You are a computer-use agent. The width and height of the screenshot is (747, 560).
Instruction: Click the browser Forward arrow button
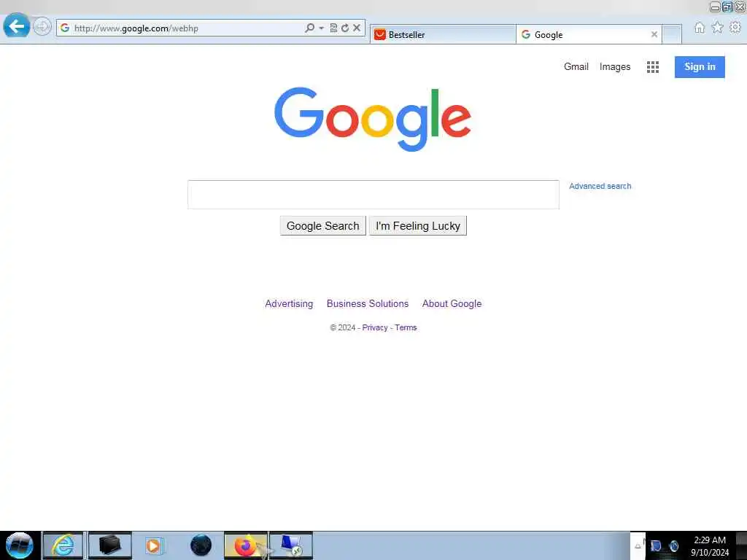(x=42, y=26)
